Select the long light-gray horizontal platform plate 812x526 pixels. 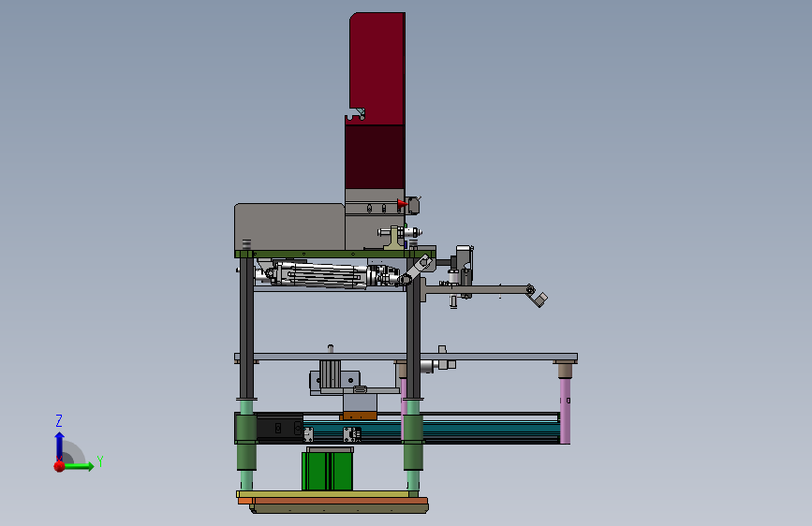click(406, 357)
